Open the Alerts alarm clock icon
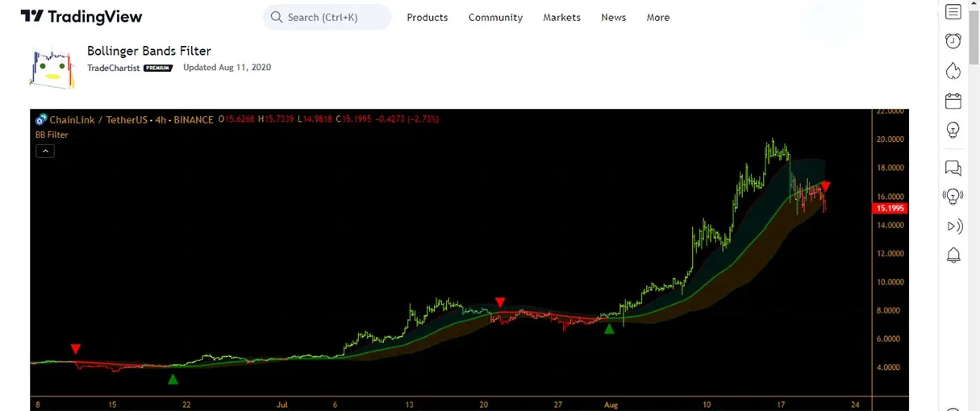The width and height of the screenshot is (980, 411). 953,41
